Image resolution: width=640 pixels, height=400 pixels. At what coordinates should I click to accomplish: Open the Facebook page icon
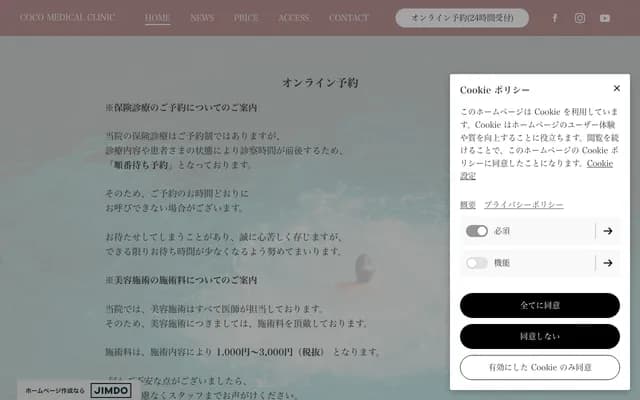tap(555, 18)
